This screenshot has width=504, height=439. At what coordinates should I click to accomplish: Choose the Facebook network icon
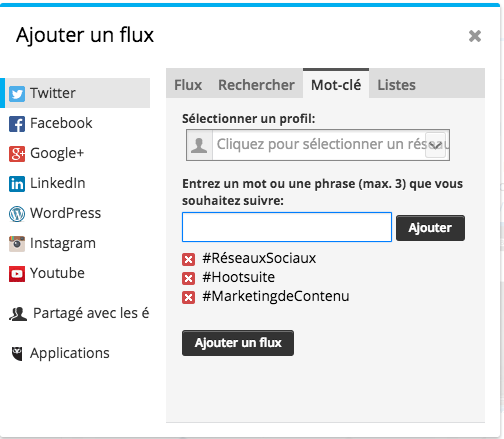(17, 124)
